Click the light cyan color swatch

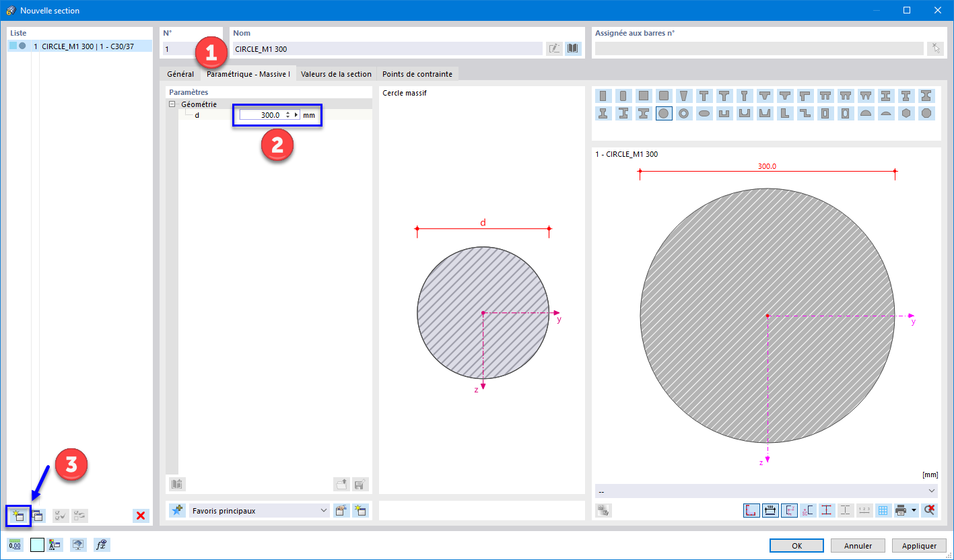pos(37,545)
